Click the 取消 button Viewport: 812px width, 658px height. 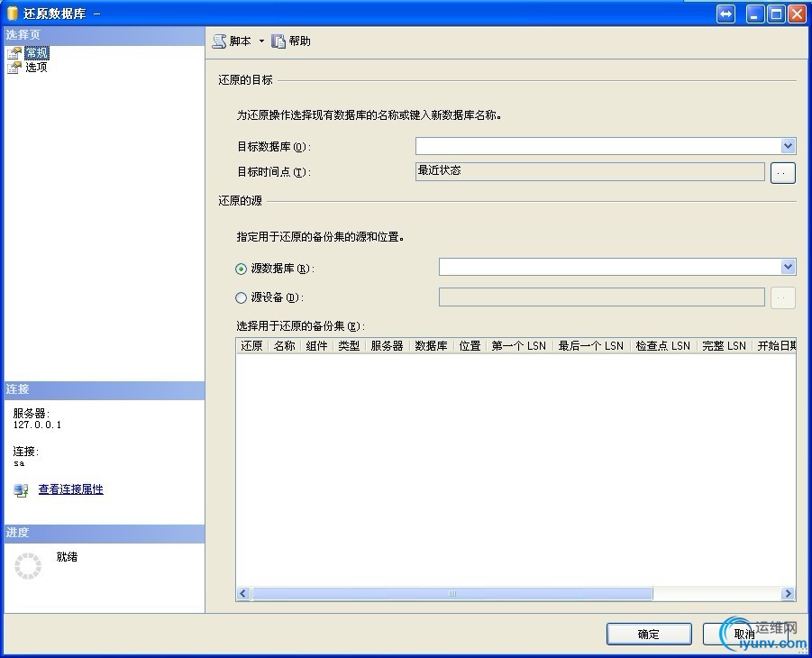click(744, 635)
